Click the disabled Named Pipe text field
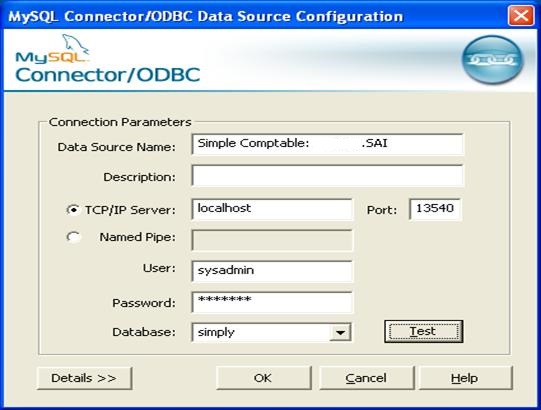541x410 pixels. coord(272,240)
